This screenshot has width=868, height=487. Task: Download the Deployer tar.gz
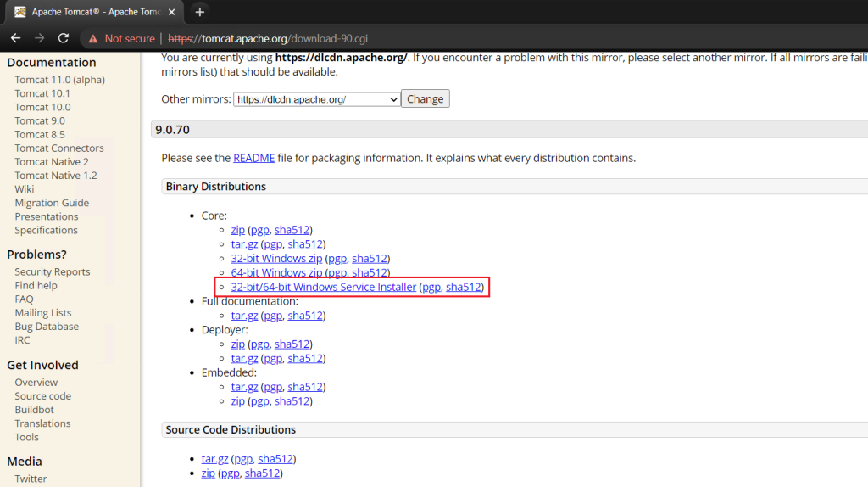(x=244, y=359)
